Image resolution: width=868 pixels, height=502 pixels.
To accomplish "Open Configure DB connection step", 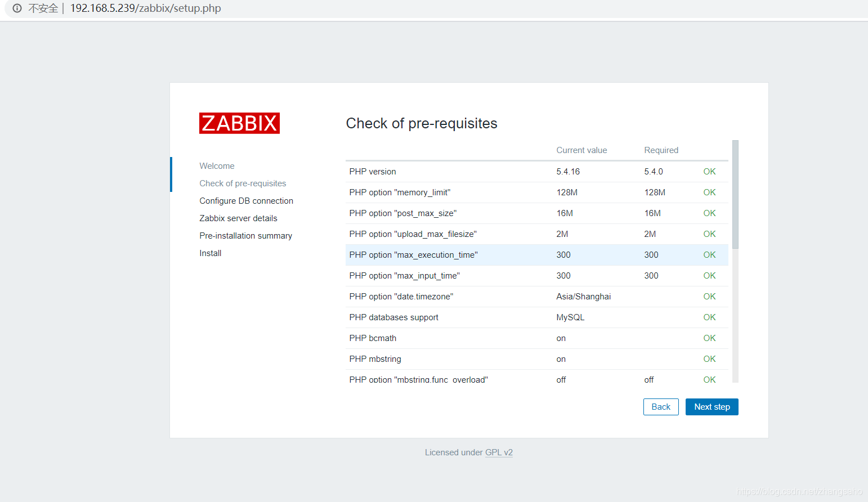I will [x=246, y=201].
